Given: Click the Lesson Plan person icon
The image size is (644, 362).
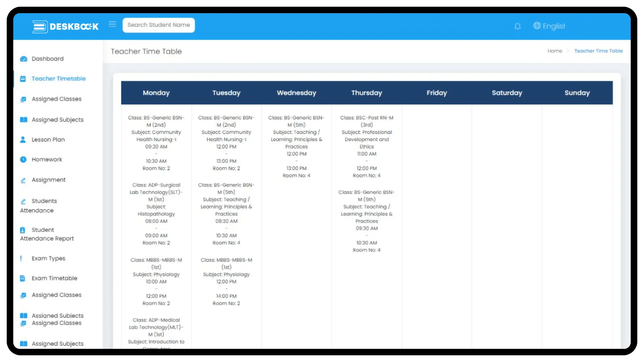Looking at the screenshot, I should coord(23,140).
